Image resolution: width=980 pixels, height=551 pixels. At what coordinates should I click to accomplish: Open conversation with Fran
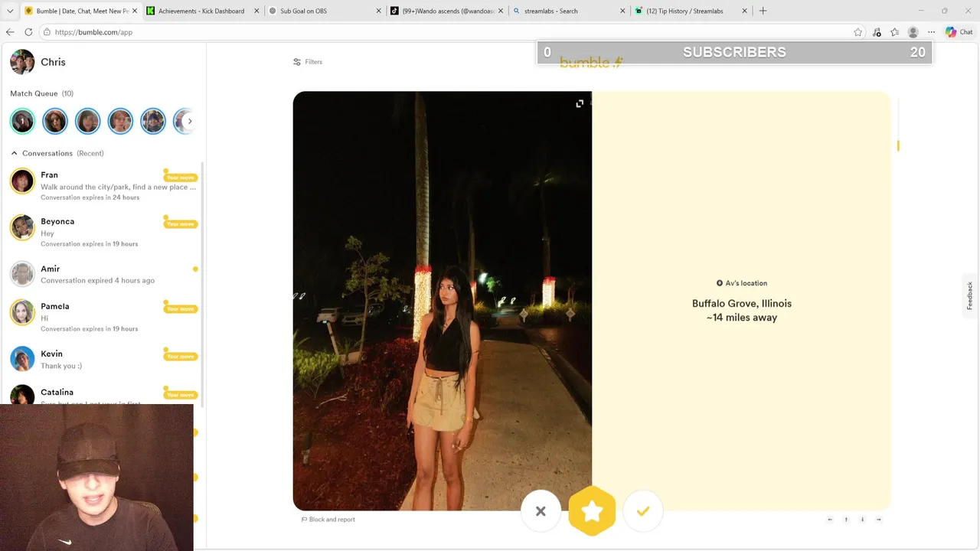click(103, 186)
